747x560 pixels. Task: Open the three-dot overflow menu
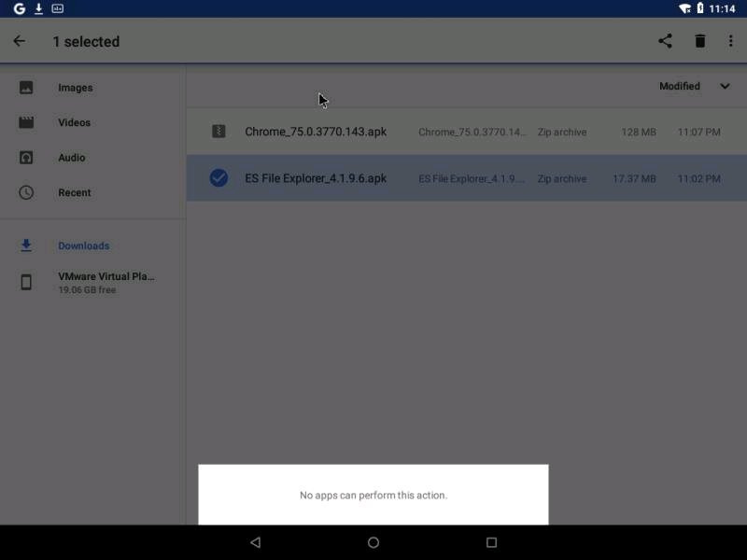731,41
